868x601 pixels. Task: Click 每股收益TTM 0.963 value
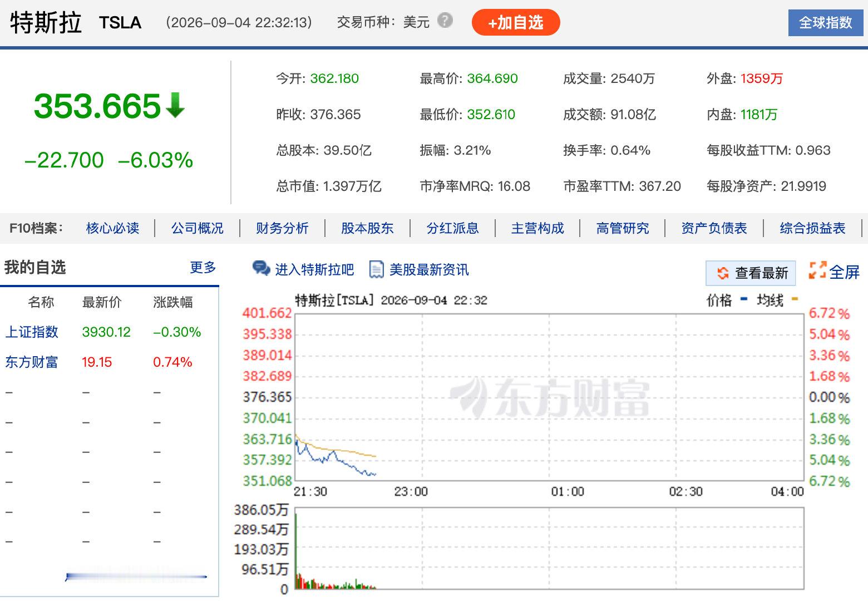[x=813, y=150]
